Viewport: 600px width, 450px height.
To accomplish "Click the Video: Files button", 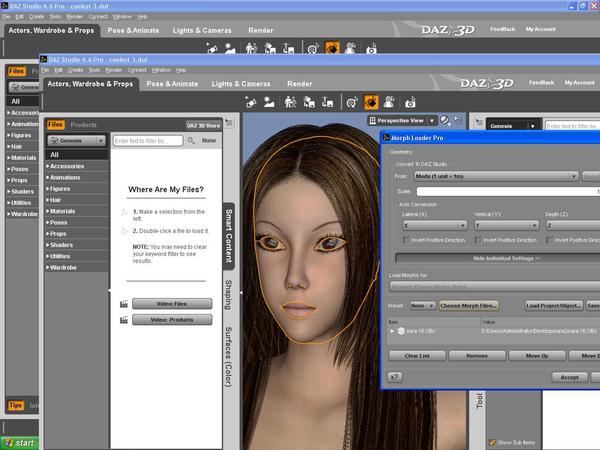I will click(x=172, y=304).
